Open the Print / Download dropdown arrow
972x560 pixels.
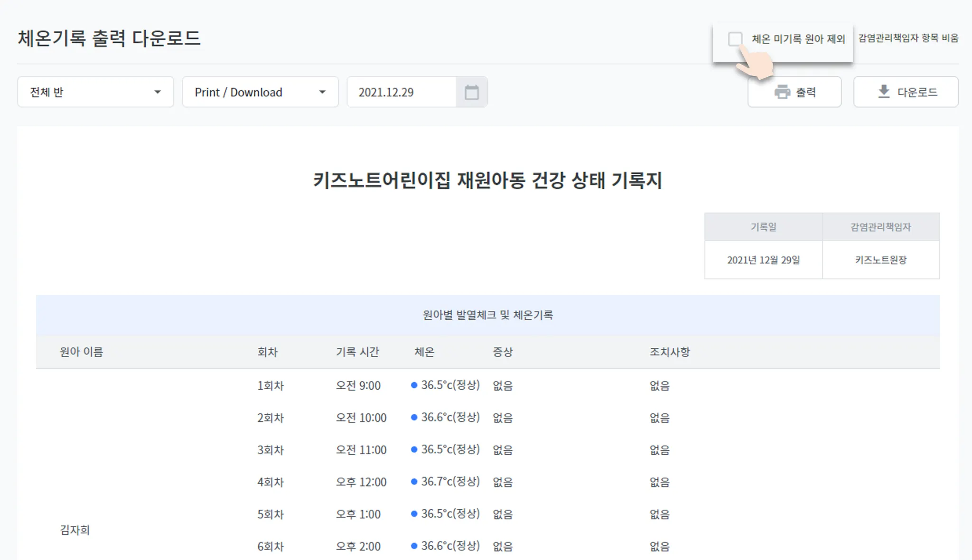[x=322, y=92]
